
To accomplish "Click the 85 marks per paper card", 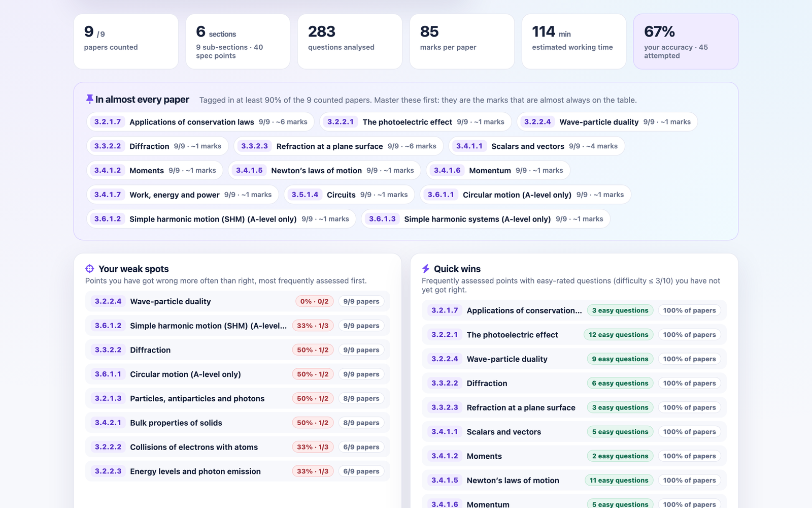I will click(x=462, y=41).
